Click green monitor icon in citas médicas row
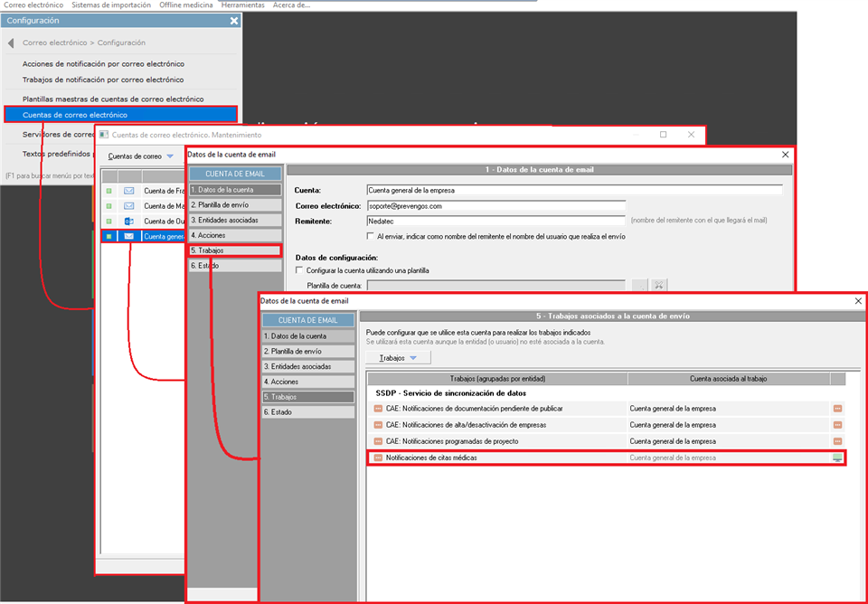This screenshot has height=604, width=868. coord(837,458)
